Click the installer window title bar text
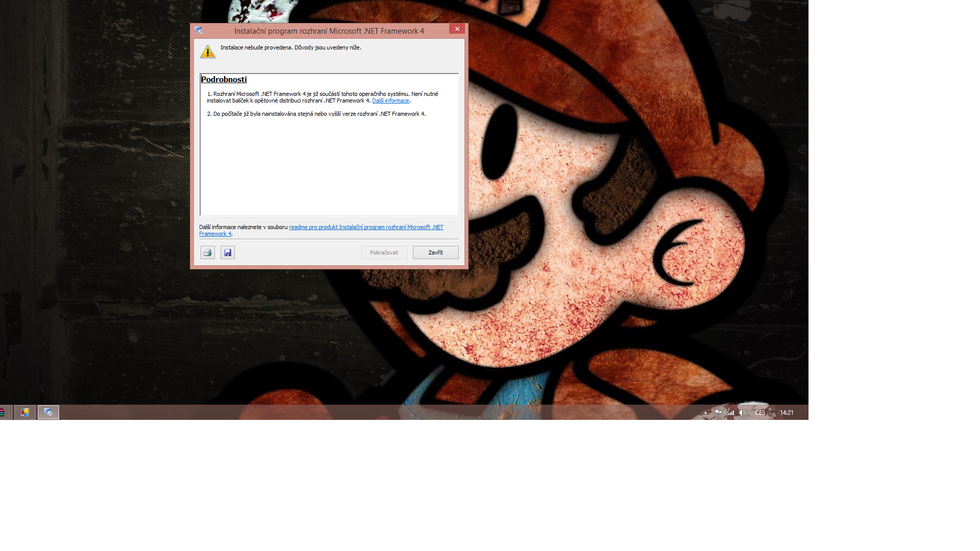 tap(329, 31)
